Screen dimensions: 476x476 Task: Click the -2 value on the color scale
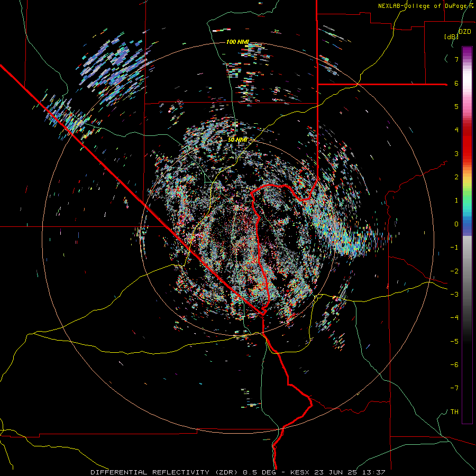click(x=454, y=271)
